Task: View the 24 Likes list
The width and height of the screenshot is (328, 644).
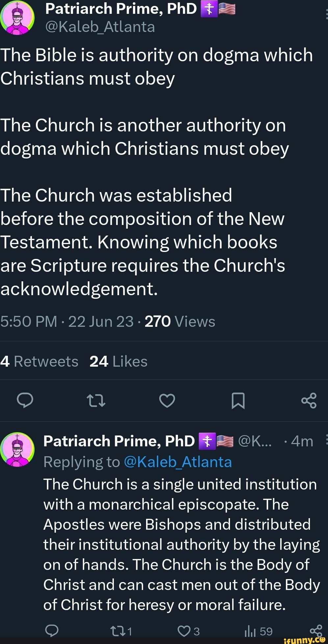Action: pos(118,361)
